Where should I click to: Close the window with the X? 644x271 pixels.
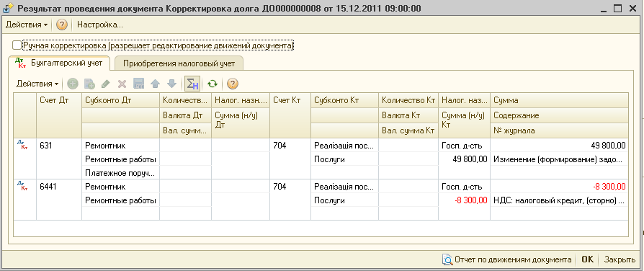pyautogui.click(x=632, y=8)
